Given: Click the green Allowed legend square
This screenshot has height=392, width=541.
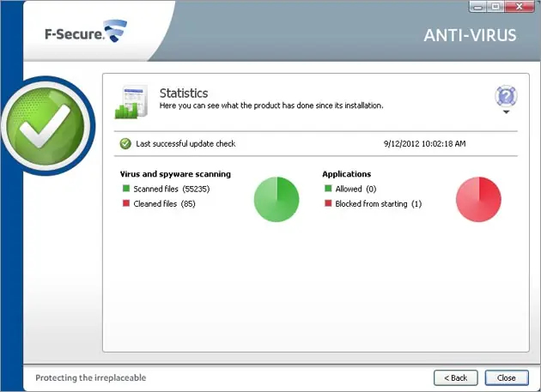Looking at the screenshot, I should click(x=328, y=188).
